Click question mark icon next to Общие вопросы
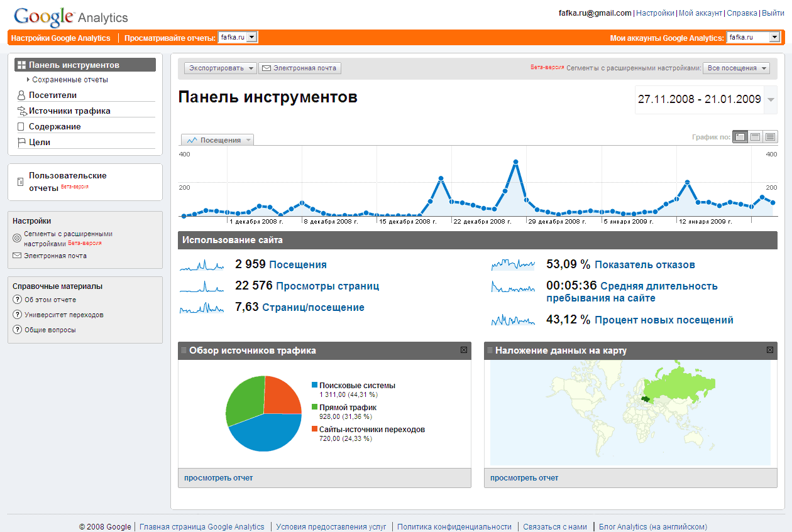This screenshot has width=792, height=532. pyautogui.click(x=18, y=330)
